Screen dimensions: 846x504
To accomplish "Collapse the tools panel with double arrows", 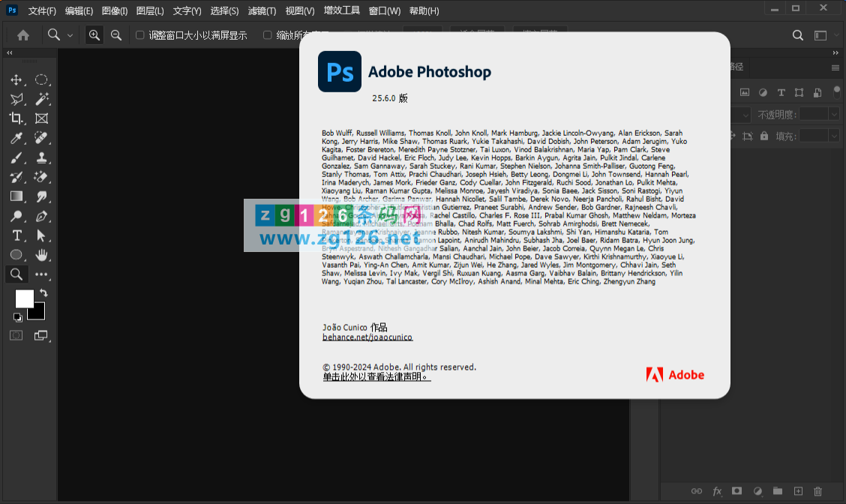I will [9, 53].
